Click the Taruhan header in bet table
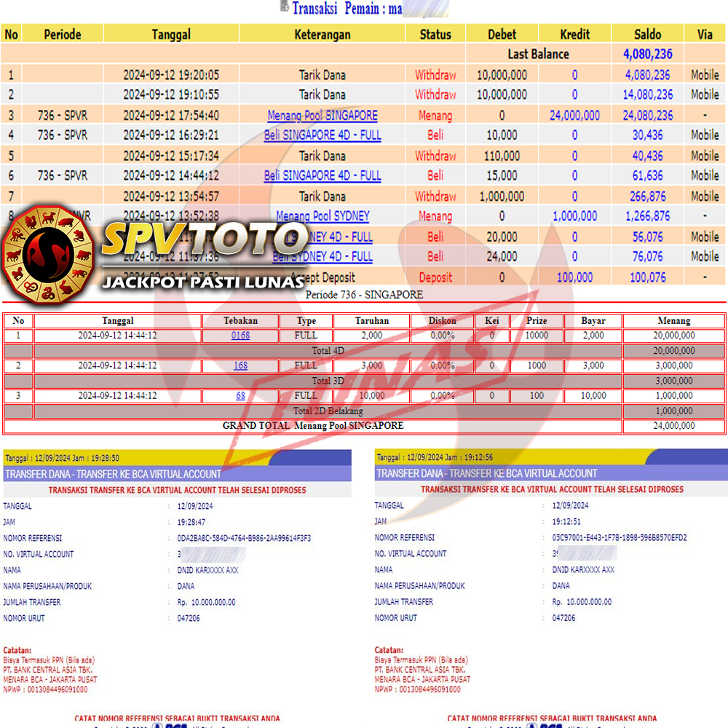Image resolution: width=728 pixels, height=728 pixels. click(x=371, y=320)
